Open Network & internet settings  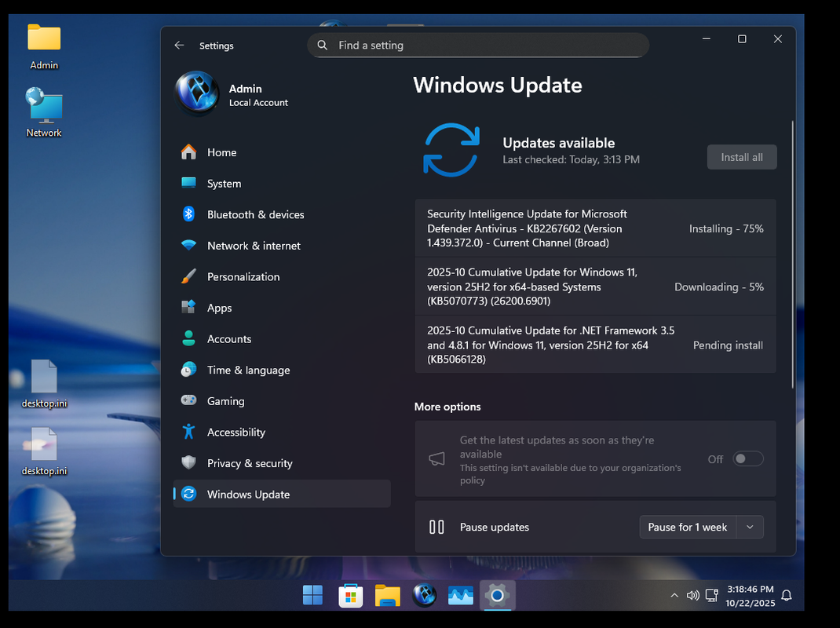282,246
